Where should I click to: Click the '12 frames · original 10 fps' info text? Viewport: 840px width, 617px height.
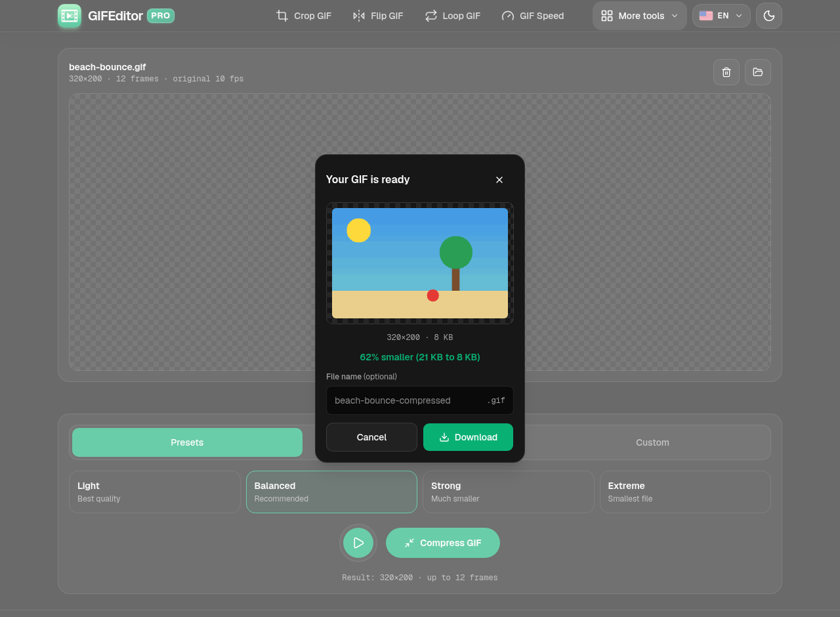pyautogui.click(x=180, y=79)
